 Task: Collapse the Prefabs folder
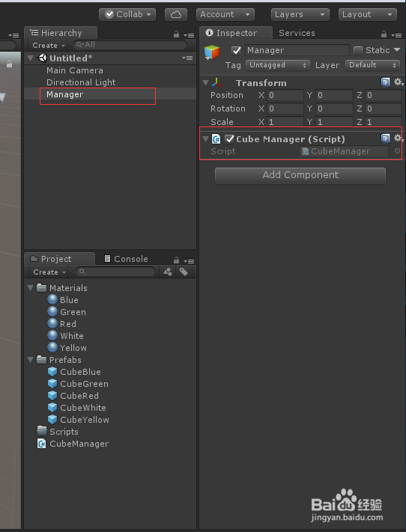click(30, 360)
